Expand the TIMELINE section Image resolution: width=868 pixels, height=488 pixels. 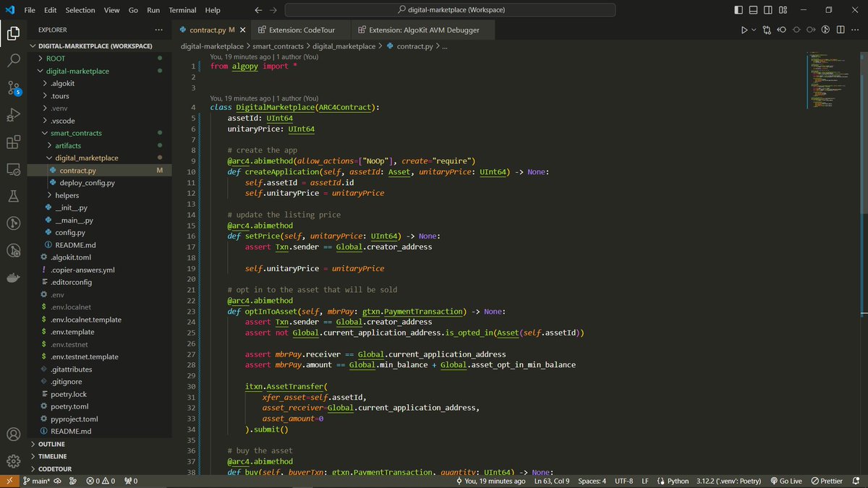98,456
